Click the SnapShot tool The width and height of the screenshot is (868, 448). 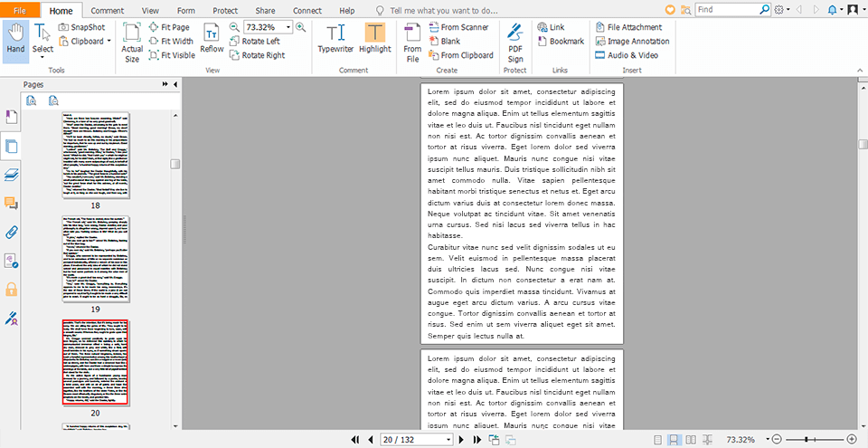coord(81,27)
